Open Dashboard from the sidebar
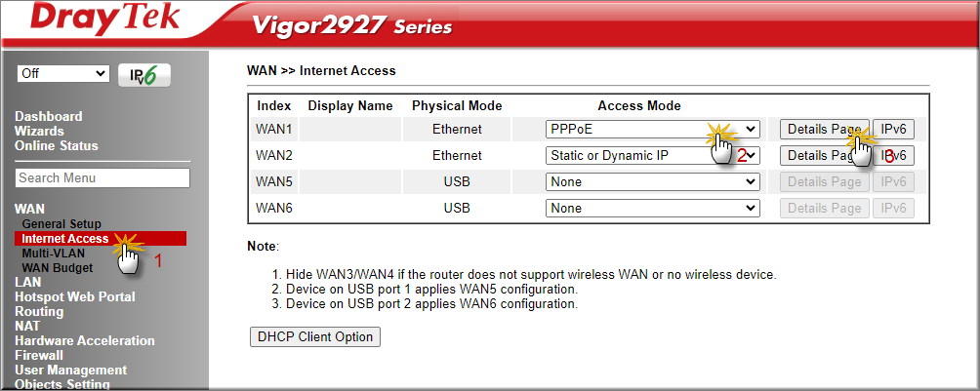 click(x=48, y=116)
